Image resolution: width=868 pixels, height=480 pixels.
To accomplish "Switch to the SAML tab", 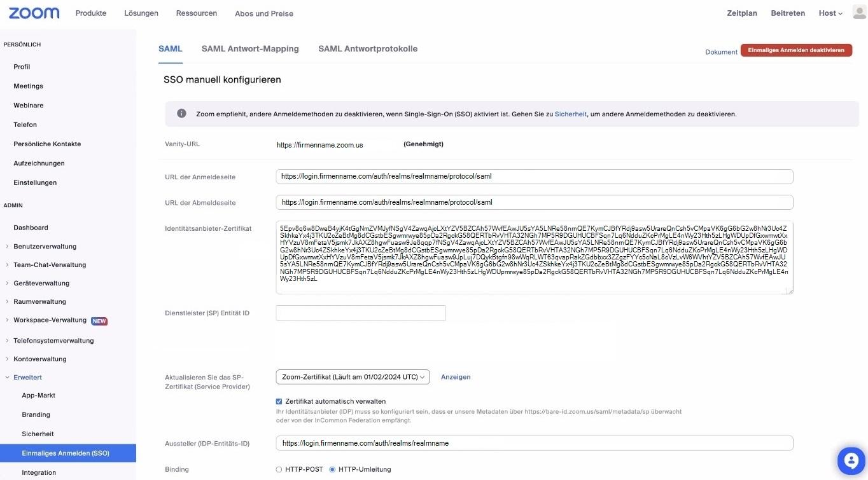I will click(171, 49).
